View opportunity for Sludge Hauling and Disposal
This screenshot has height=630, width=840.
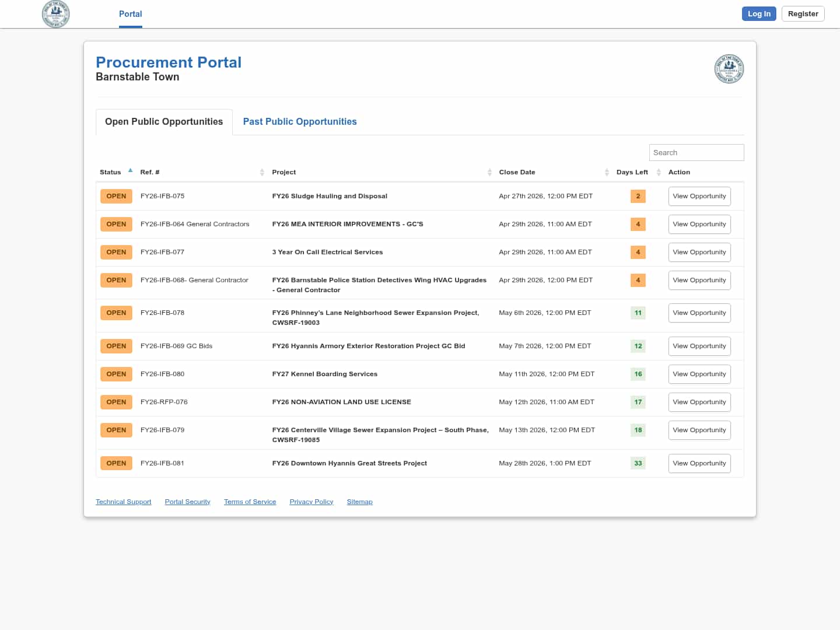pyautogui.click(x=699, y=197)
